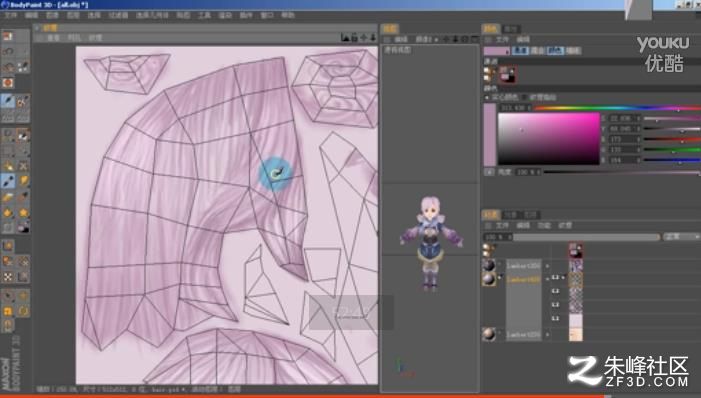The height and width of the screenshot is (398, 701).
Task: Open the pink color swatch dropdown
Action: pyautogui.click(x=497, y=51)
